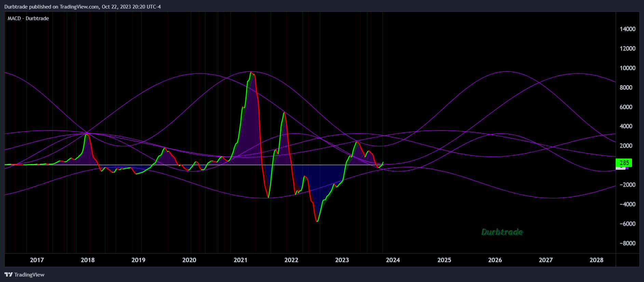This screenshot has width=644, height=282.
Task: Click the 12000 value on price scale
Action: tap(628, 49)
